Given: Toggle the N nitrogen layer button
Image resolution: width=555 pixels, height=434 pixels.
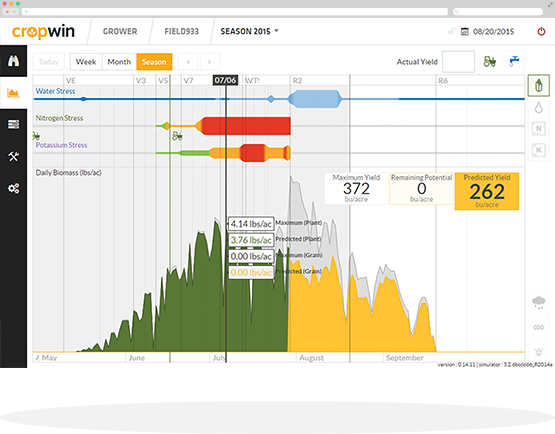Looking at the screenshot, I should (538, 129).
